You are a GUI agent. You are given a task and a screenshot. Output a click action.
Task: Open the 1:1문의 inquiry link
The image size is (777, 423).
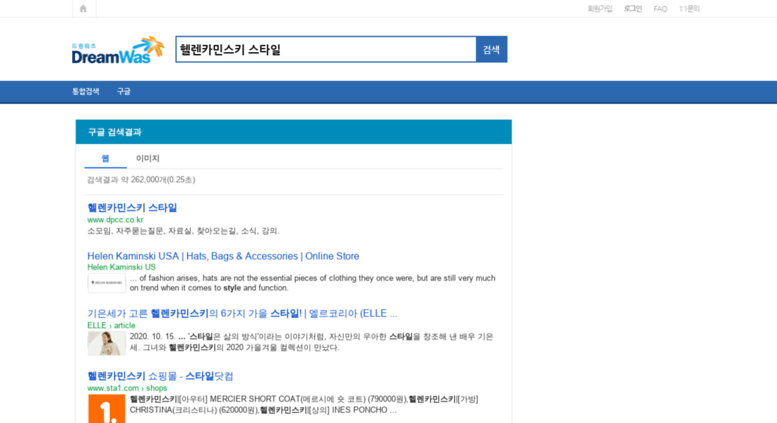pyautogui.click(x=689, y=9)
